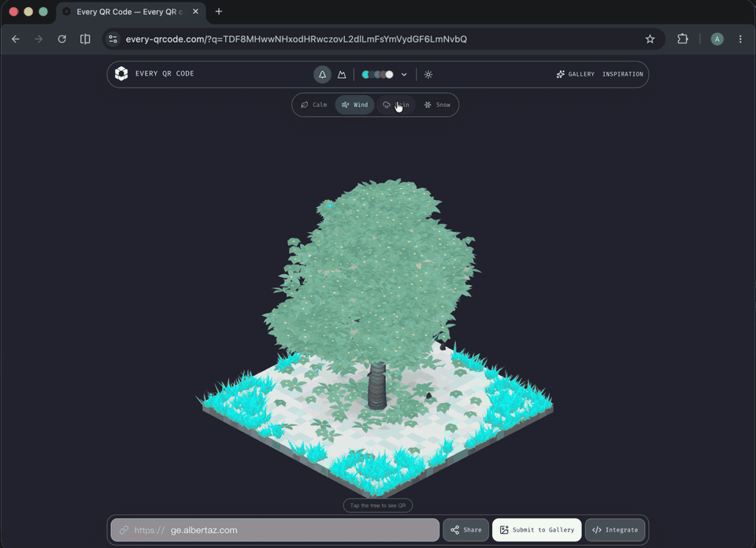Click the 'https://' prefix text in the input
756x548 pixels.
149,530
